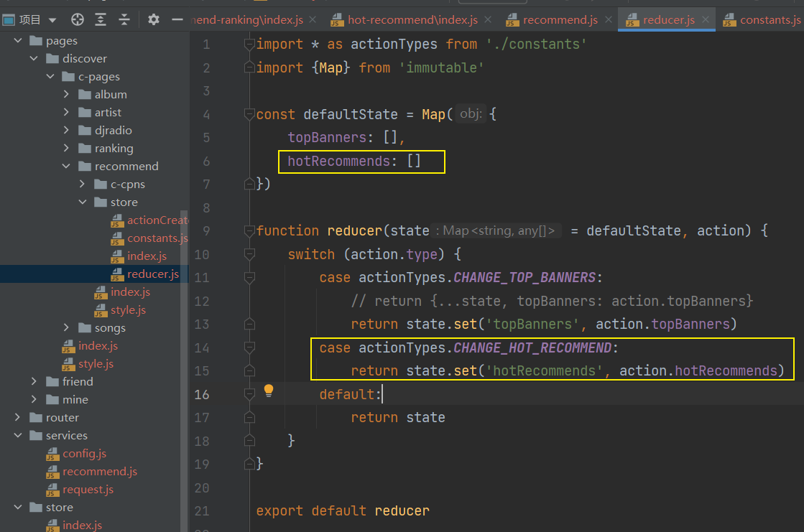Click the locate current file target icon
The width and height of the screenshot is (804, 532).
pyautogui.click(x=78, y=19)
